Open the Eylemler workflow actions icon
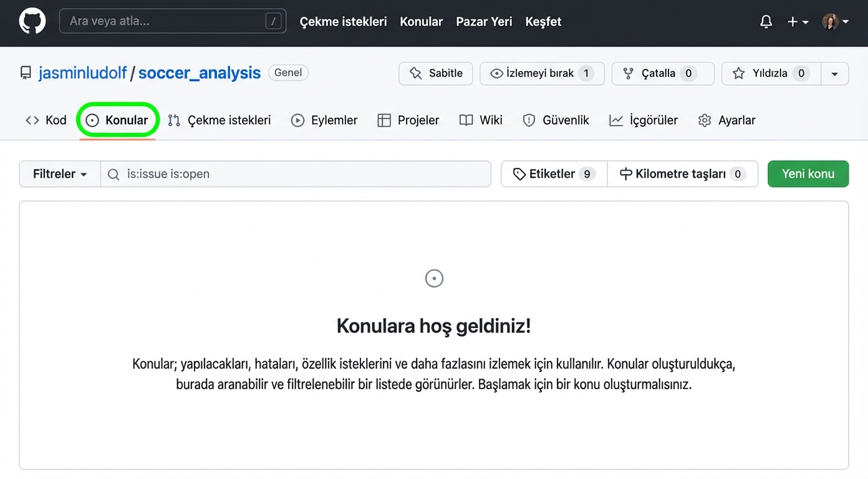 click(x=297, y=120)
